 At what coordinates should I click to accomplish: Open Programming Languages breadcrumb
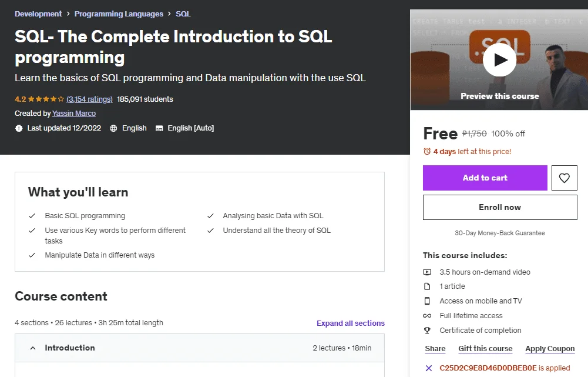coord(119,14)
